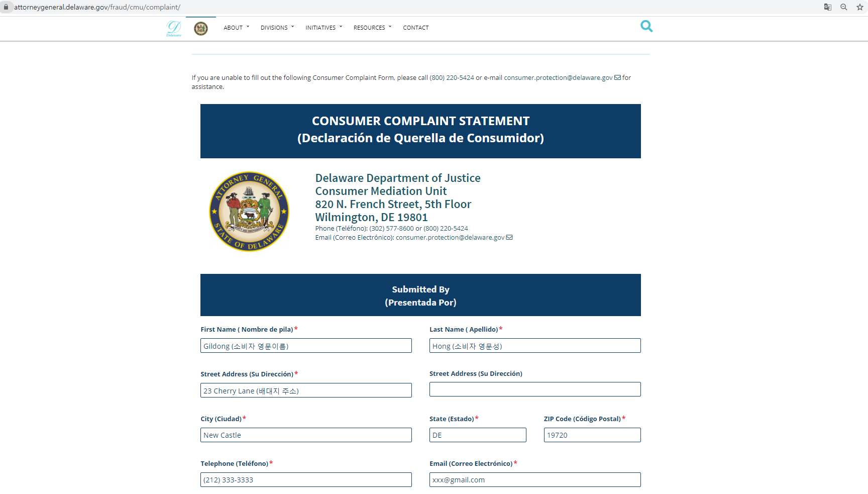Click the Telephone input field
This screenshot has width=868, height=494.
click(306, 480)
